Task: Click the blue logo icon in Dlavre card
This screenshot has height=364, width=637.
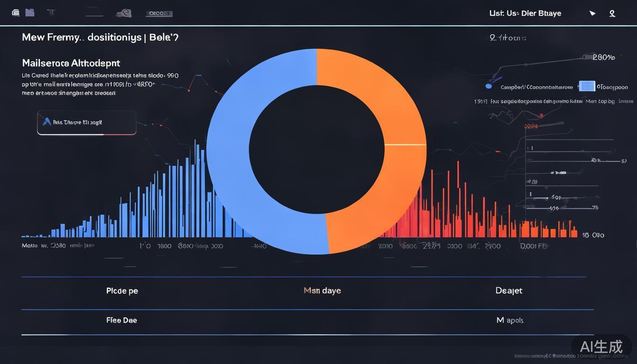Action: (47, 122)
